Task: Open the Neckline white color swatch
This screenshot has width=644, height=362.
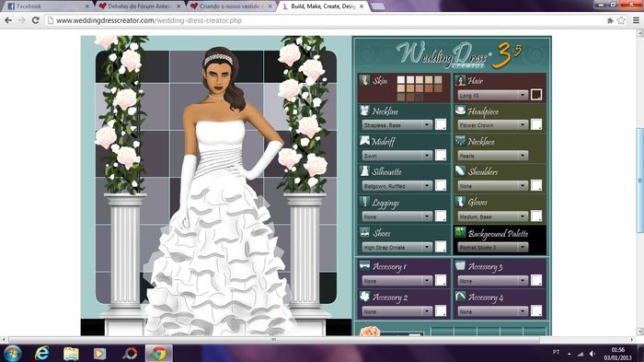Action: (441, 124)
